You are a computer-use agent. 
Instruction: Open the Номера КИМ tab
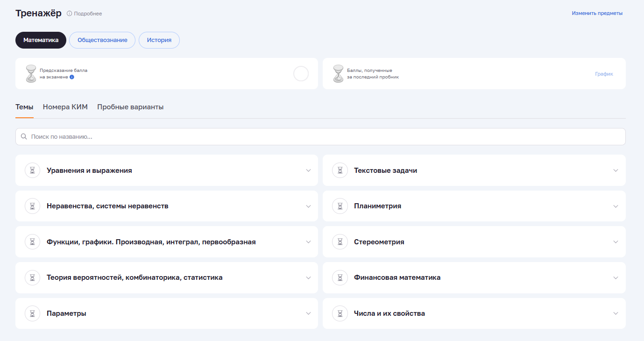pos(65,107)
